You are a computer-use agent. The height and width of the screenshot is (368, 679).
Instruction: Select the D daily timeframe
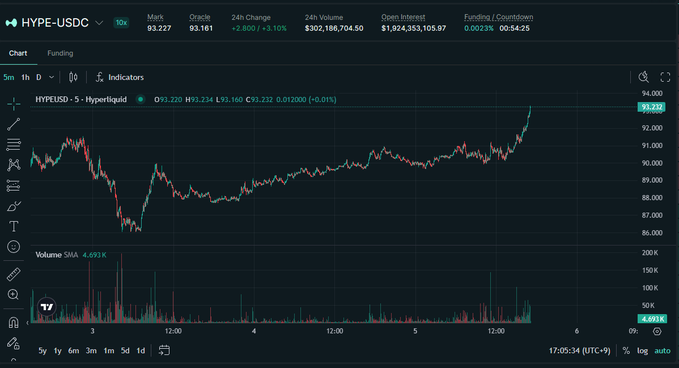point(39,77)
